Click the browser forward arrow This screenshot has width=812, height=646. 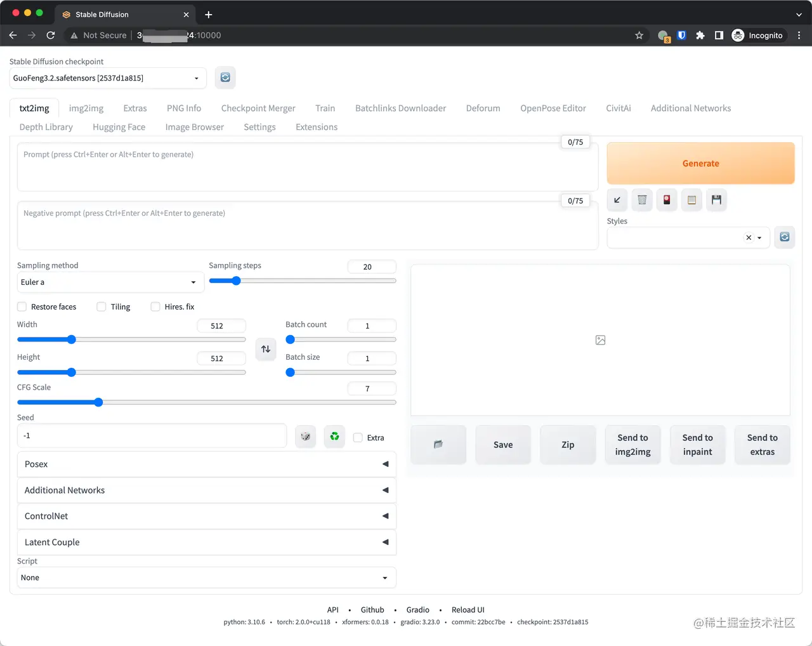point(32,36)
